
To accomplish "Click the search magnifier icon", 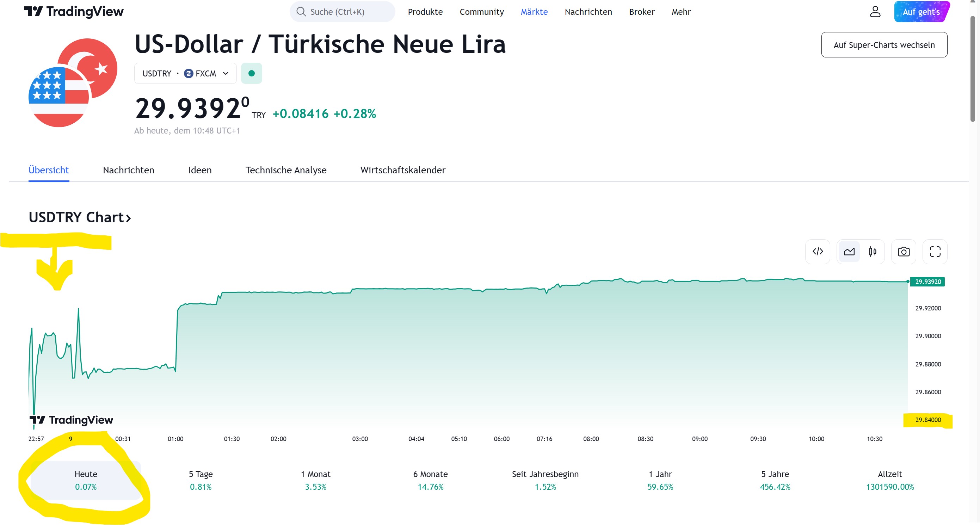I will pos(301,11).
